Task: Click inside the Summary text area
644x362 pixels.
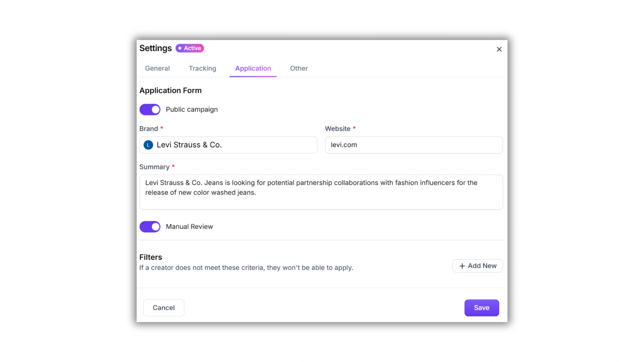Action: [321, 192]
